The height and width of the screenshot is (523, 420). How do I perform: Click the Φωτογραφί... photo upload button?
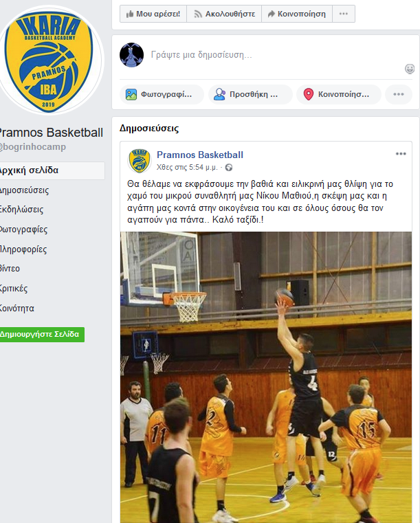coord(162,94)
